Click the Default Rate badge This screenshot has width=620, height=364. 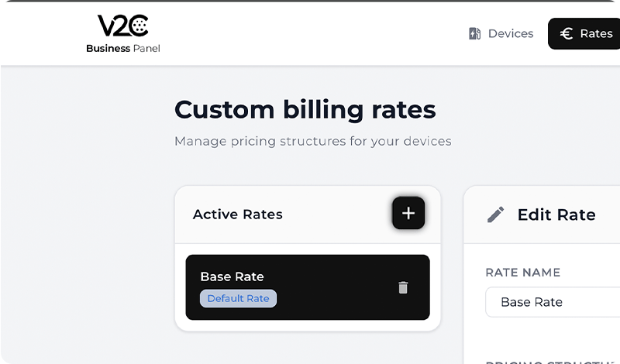point(238,298)
